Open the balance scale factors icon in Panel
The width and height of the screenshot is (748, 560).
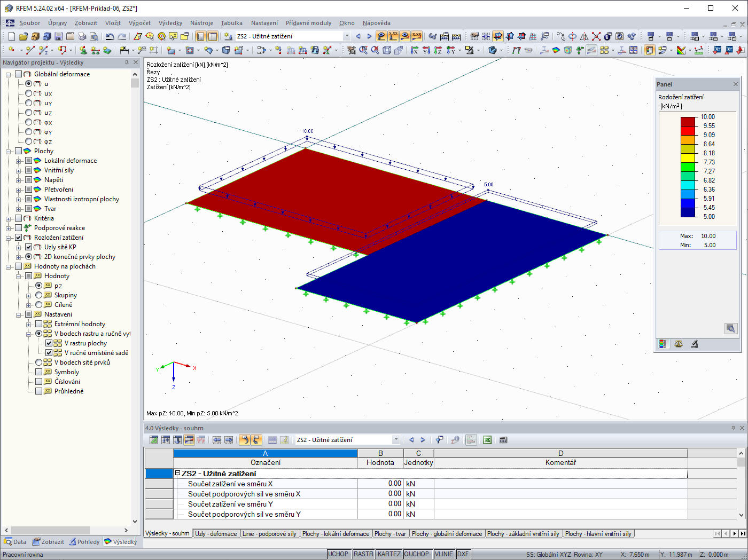coord(679,344)
